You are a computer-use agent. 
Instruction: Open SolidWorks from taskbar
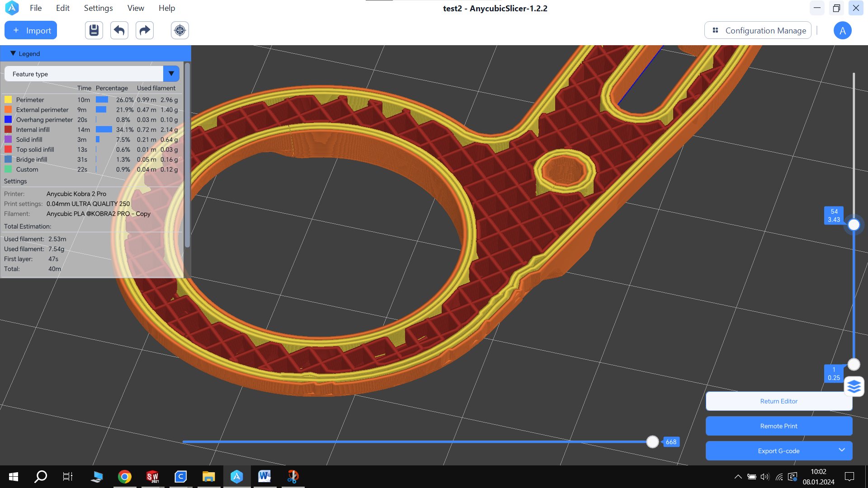pos(152,477)
